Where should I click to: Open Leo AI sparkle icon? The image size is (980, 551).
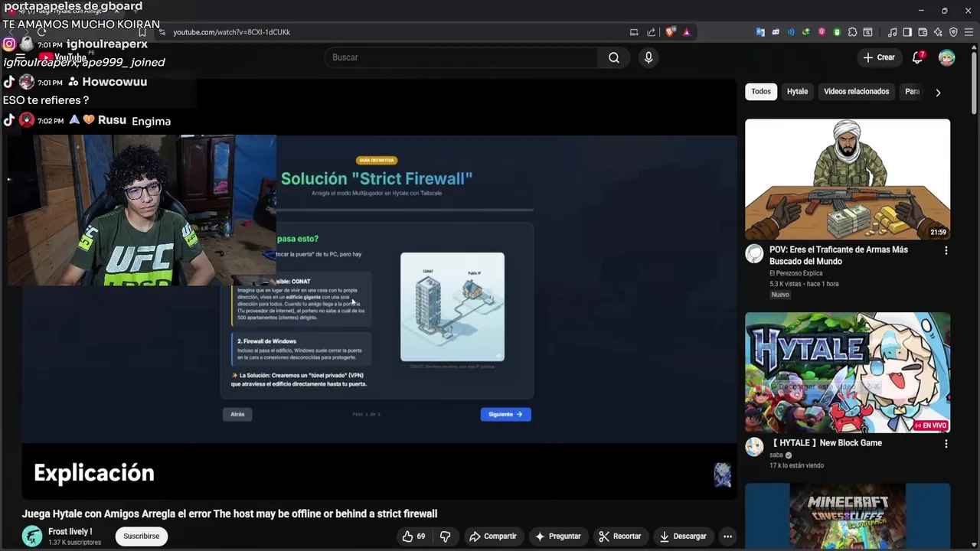(x=938, y=32)
